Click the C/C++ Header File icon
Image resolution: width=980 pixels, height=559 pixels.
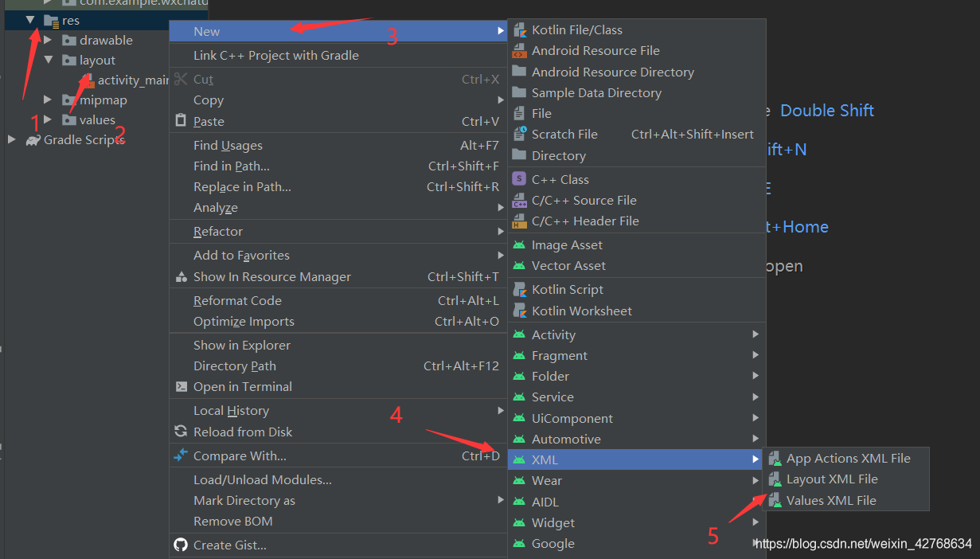click(x=519, y=221)
